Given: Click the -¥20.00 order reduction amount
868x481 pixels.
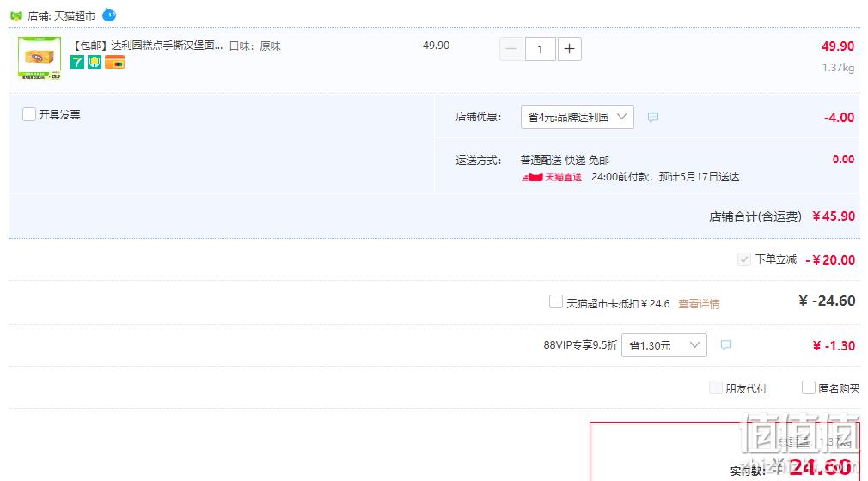Looking at the screenshot, I should click(x=830, y=259).
